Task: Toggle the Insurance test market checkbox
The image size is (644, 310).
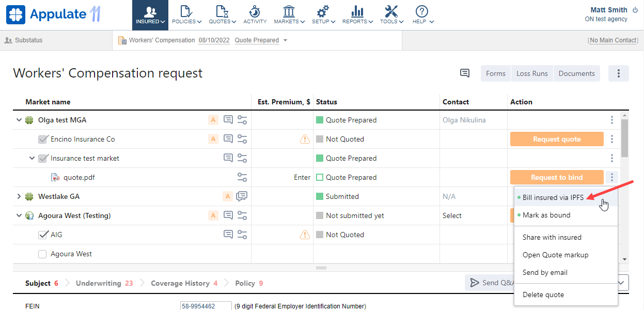Action: [43, 158]
